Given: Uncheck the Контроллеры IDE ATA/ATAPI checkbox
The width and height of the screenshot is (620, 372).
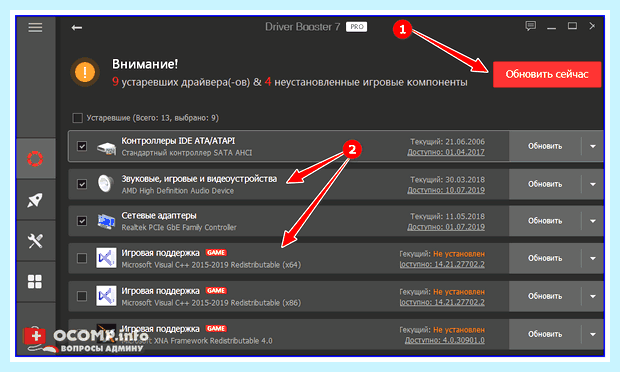Looking at the screenshot, I should pos(82,146).
